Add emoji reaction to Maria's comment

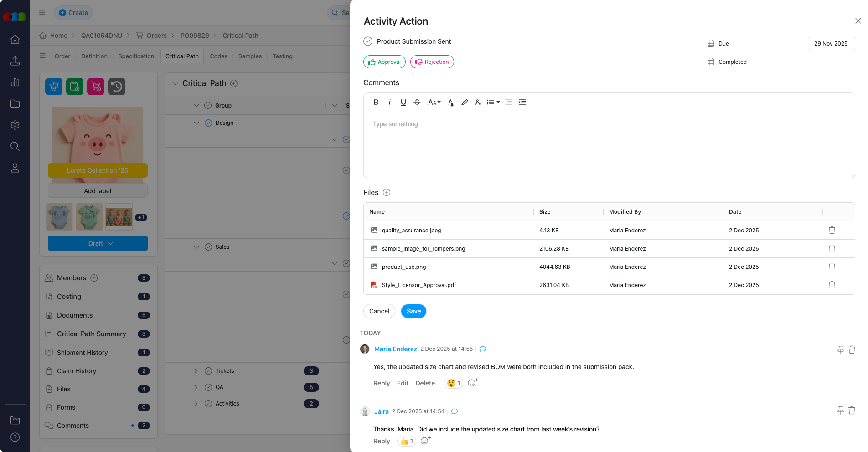tap(473, 383)
